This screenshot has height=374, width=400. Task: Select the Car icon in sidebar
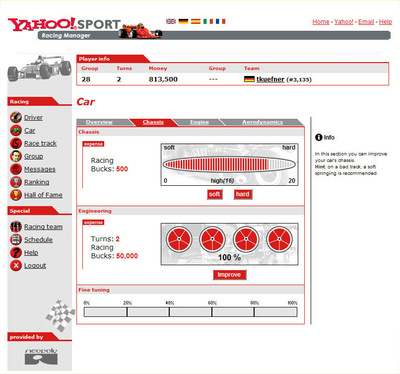point(16,130)
